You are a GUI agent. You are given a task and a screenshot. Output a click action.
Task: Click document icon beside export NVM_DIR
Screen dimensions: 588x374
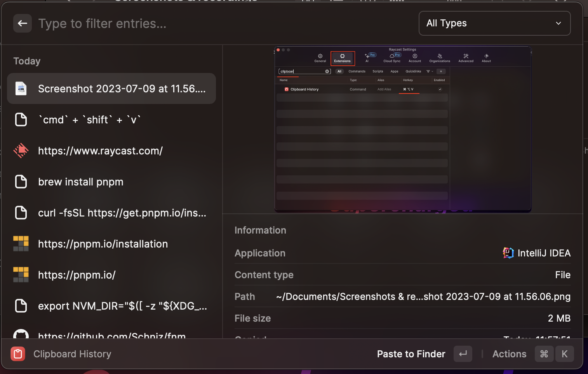21,306
